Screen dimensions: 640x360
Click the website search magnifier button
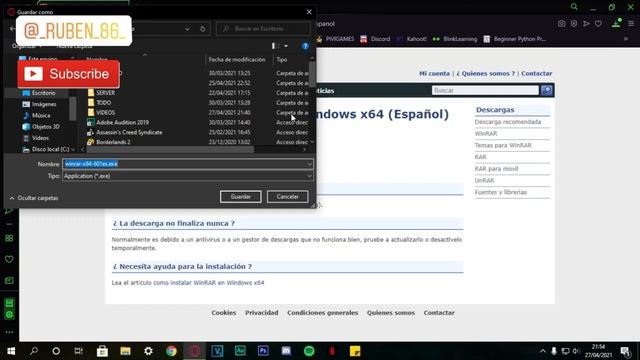pyautogui.click(x=547, y=90)
